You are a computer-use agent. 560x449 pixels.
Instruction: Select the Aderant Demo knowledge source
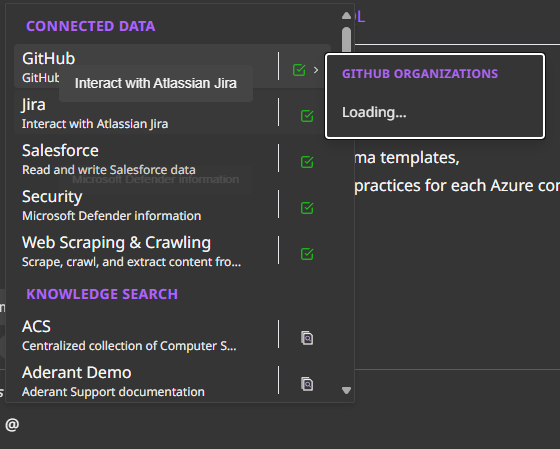pyautogui.click(x=172, y=381)
